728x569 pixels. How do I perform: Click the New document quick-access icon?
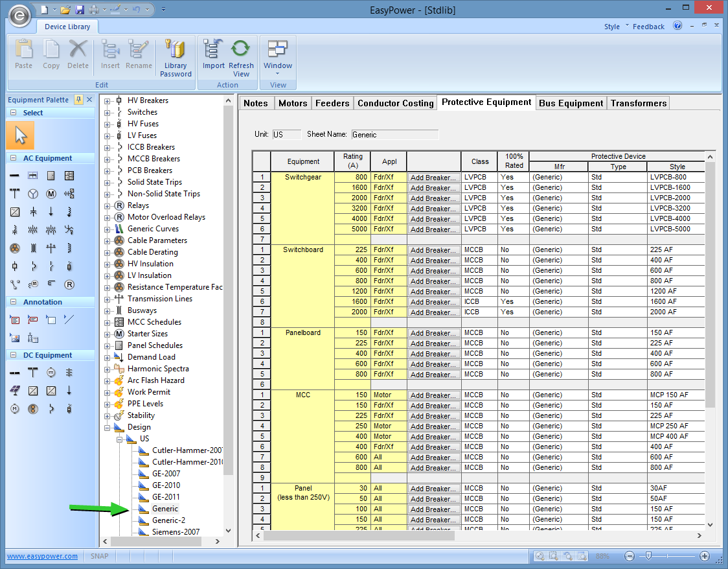click(x=45, y=9)
